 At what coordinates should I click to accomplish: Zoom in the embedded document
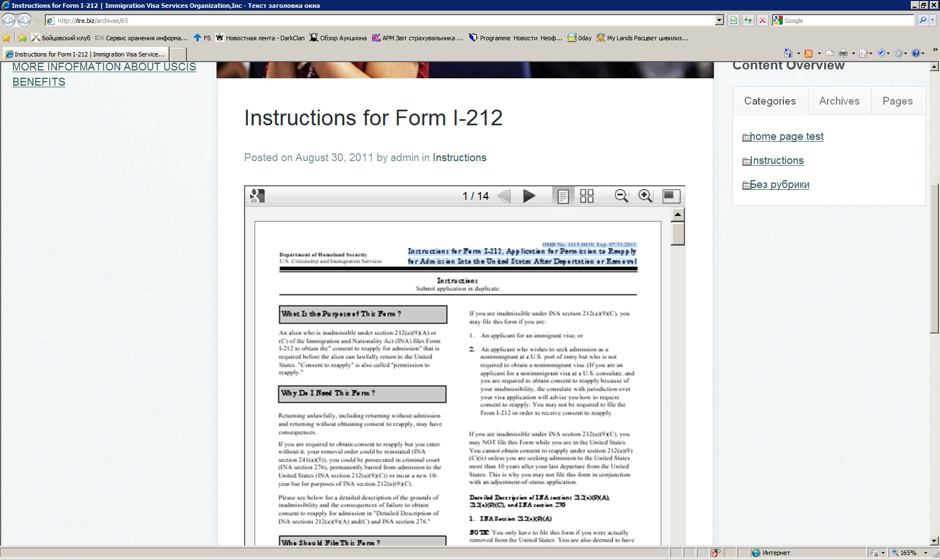[x=645, y=196]
